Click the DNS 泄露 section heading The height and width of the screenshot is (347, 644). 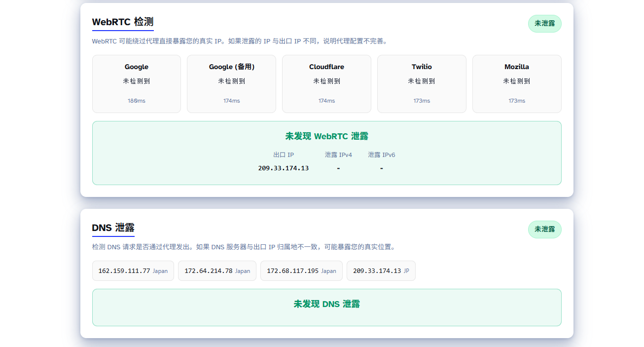pyautogui.click(x=113, y=228)
